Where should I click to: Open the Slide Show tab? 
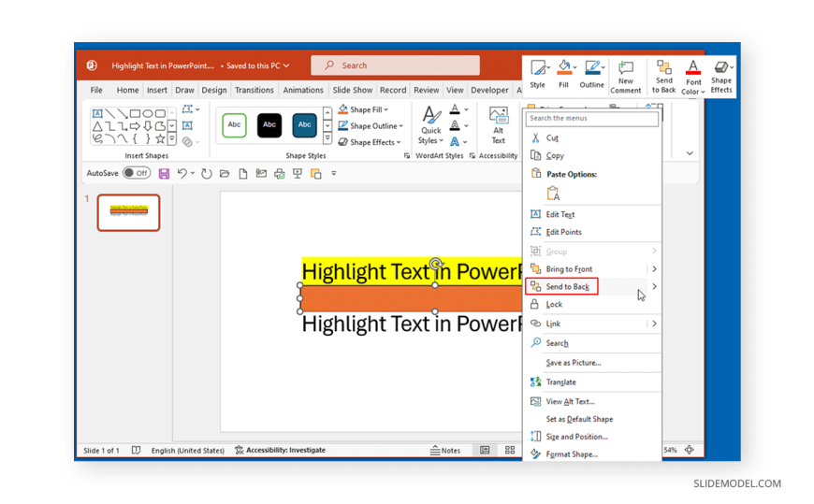pyautogui.click(x=353, y=90)
